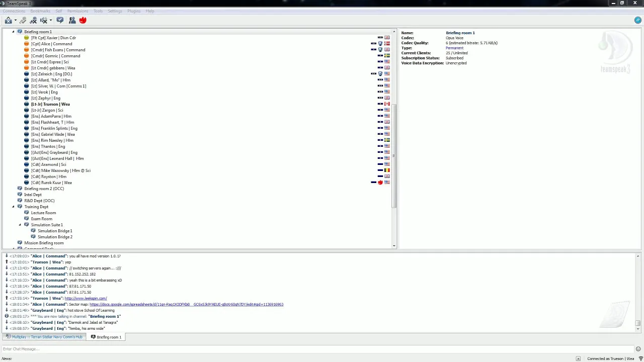Click the greyed-out activate microphone toolbar icon
Screen dimensions: 644x362
click(x=23, y=20)
